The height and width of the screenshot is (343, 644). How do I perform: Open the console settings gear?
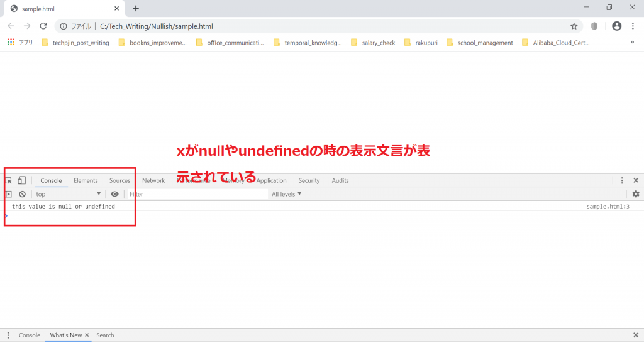pos(635,194)
